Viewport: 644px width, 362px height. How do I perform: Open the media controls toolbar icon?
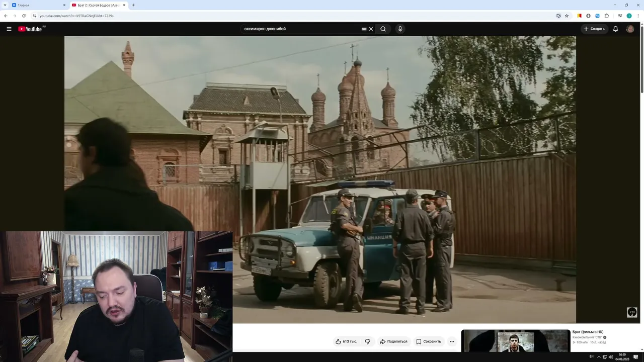[x=620, y=16]
